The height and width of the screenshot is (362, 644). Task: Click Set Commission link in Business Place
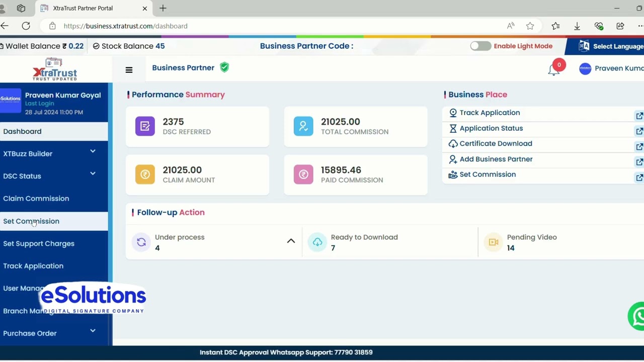[488, 174]
